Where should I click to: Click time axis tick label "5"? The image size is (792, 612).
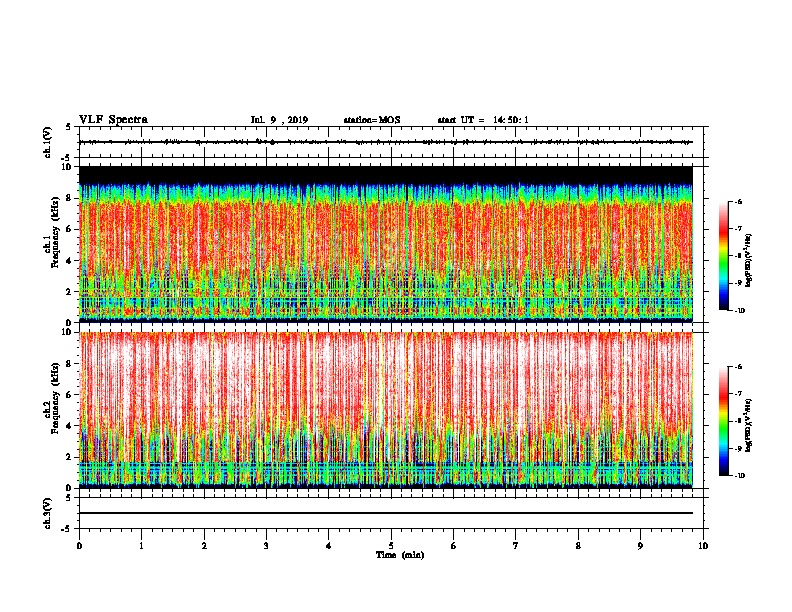point(391,546)
